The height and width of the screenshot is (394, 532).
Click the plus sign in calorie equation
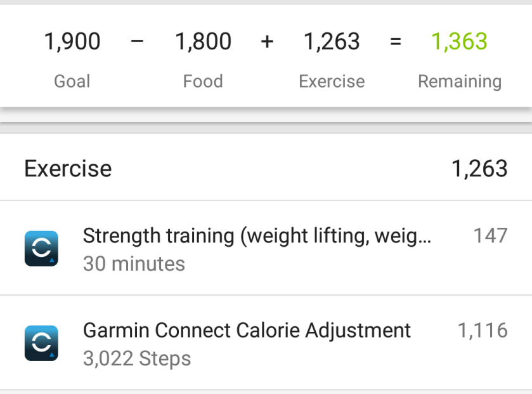pos(267,42)
